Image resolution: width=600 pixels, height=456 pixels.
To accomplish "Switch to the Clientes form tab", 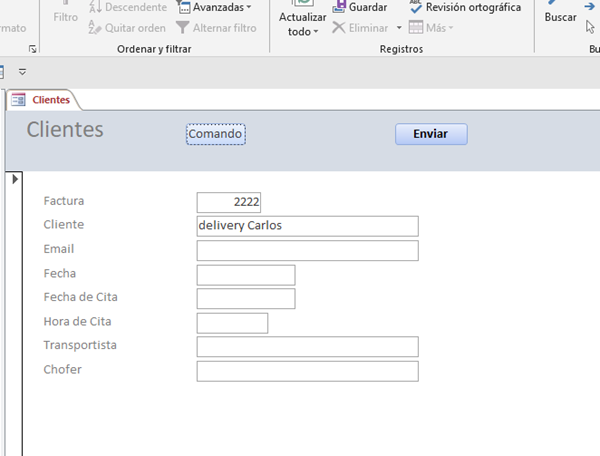I will (43, 100).
